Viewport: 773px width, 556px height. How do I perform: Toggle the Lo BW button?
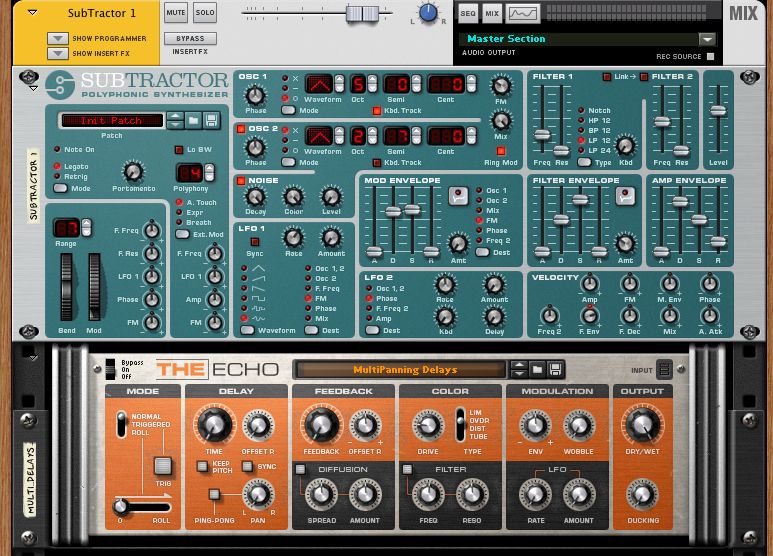[180, 150]
